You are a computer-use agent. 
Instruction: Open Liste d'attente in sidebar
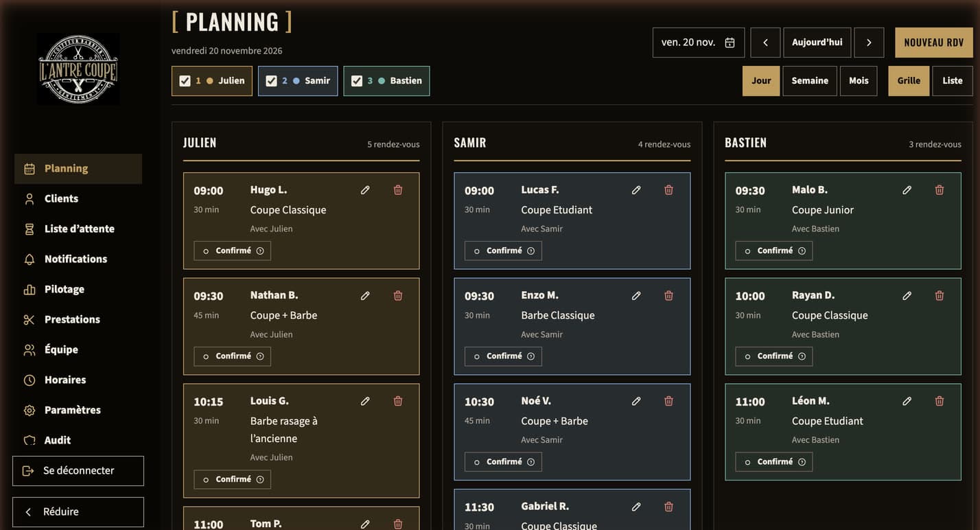tap(78, 229)
